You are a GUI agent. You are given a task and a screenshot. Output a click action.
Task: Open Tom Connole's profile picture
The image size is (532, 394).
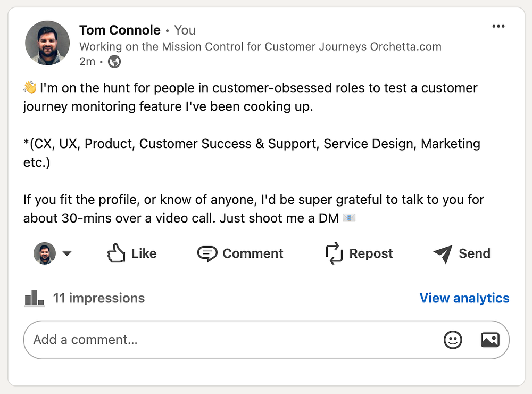(47, 43)
